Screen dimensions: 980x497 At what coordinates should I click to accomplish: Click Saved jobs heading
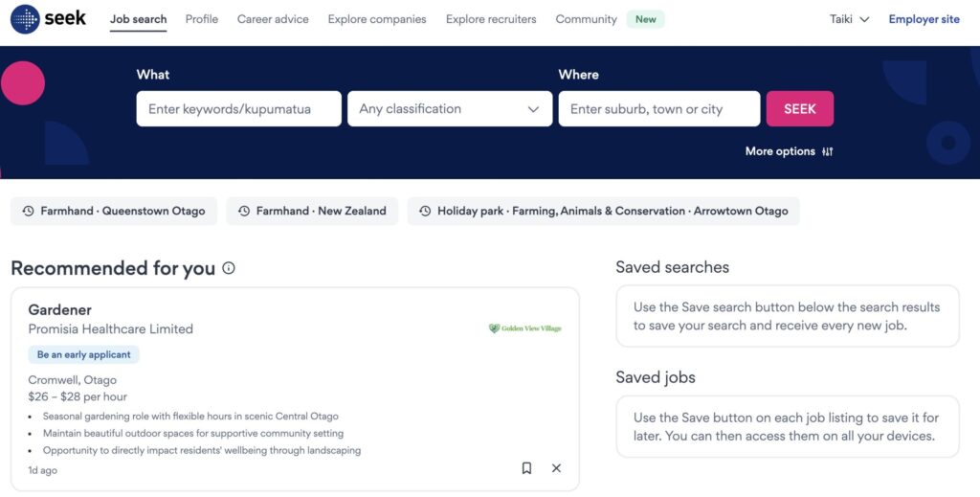tap(656, 377)
